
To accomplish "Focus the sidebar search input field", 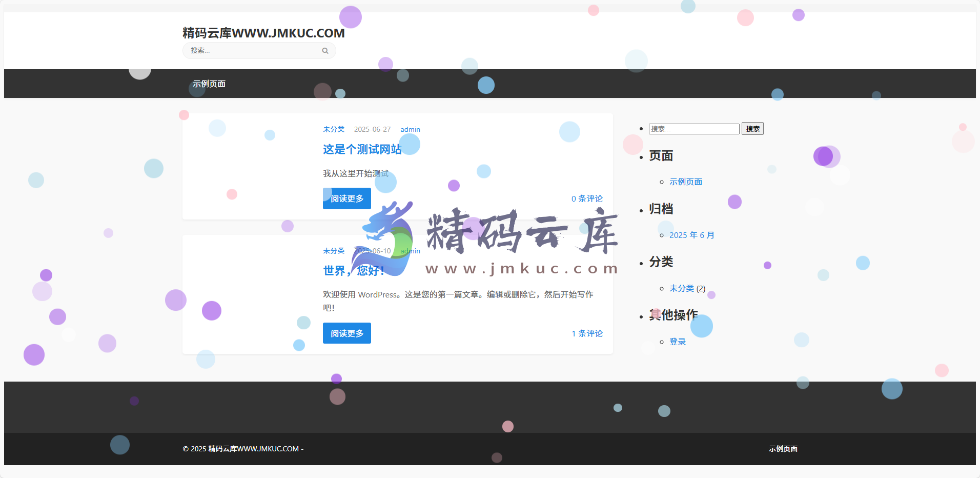I will tap(694, 129).
